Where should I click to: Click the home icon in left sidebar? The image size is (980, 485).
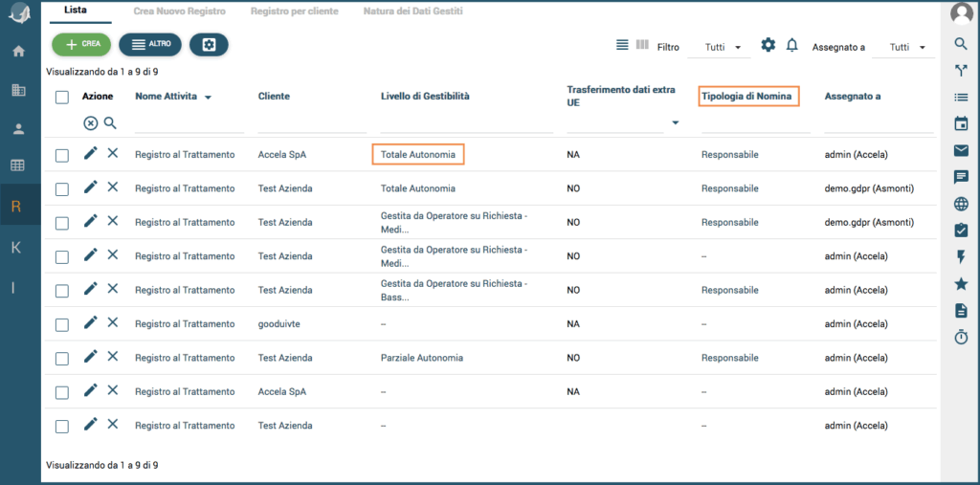pyautogui.click(x=18, y=51)
